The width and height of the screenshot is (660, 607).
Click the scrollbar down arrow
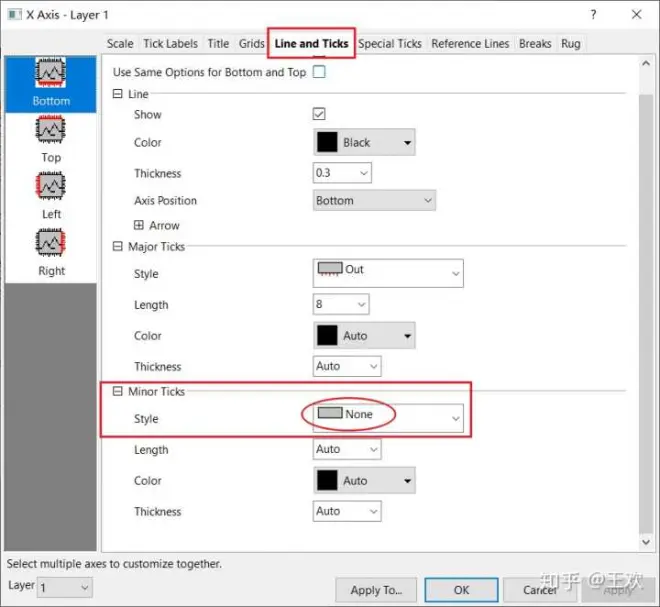pos(646,542)
